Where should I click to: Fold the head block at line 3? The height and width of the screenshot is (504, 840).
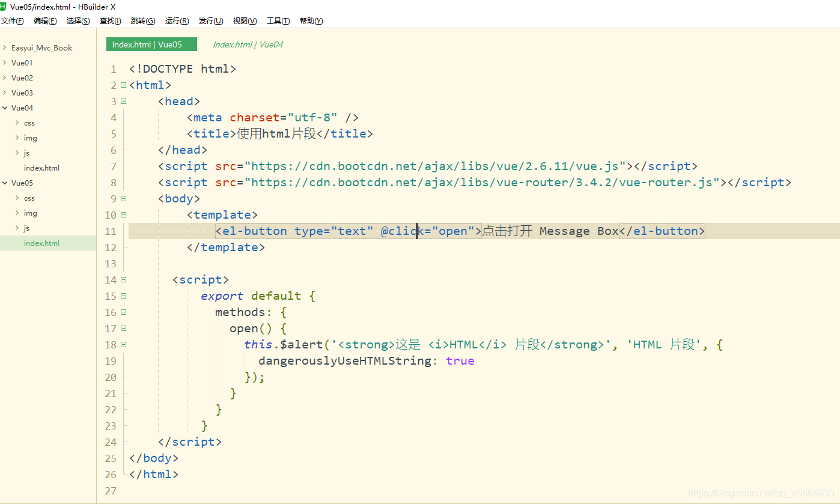click(x=123, y=102)
